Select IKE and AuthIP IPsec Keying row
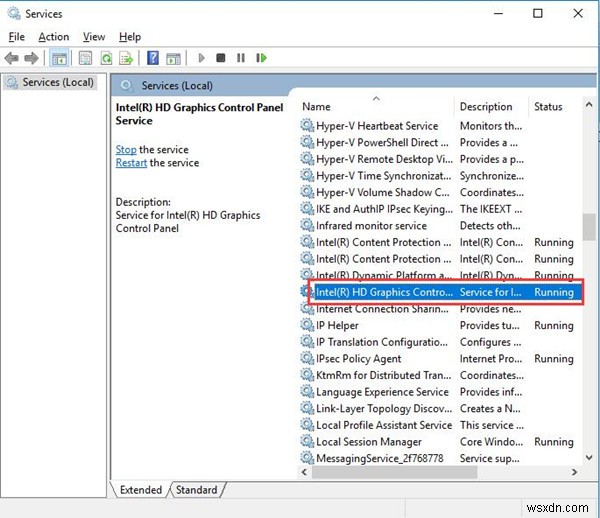The image size is (600, 518). (440, 209)
